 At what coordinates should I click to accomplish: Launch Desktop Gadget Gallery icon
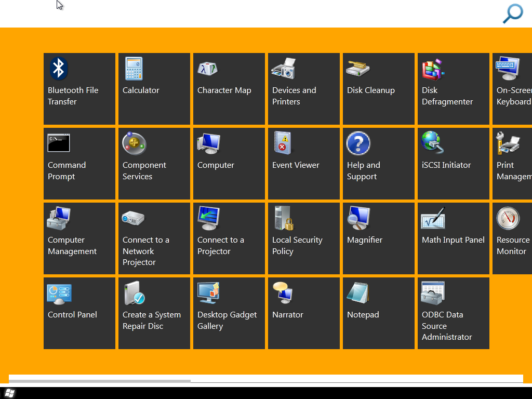coord(209,293)
